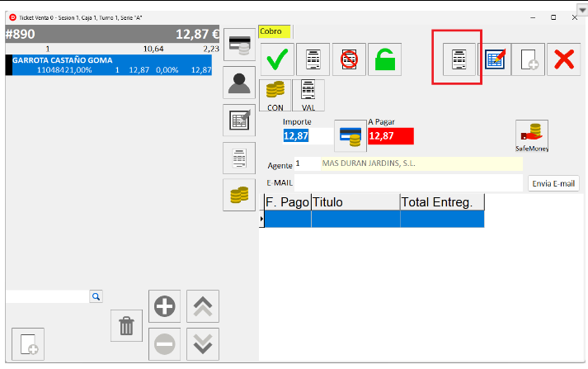Select the highlighted blue payment row
Image resolution: width=588 pixels, height=369 pixels.
click(374, 219)
